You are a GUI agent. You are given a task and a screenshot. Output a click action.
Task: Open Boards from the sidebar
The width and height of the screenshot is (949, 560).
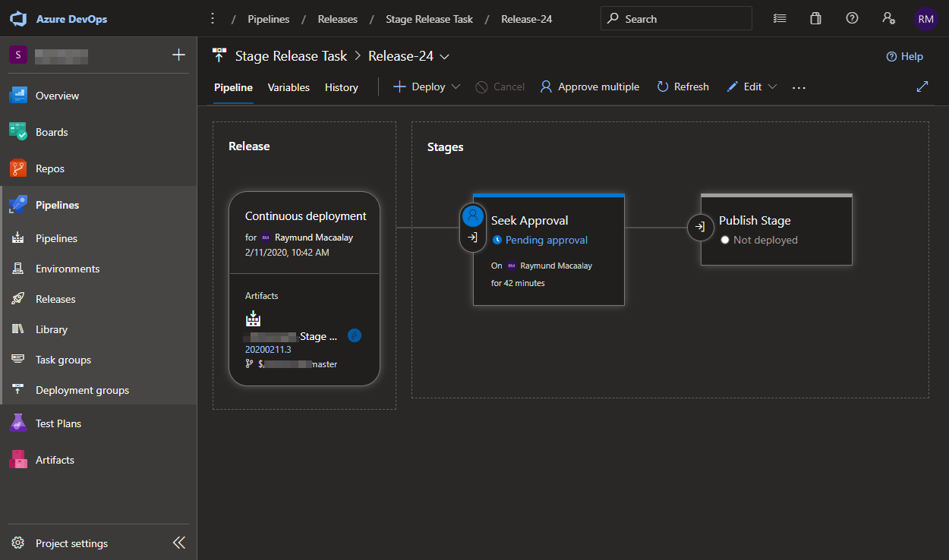coord(51,131)
